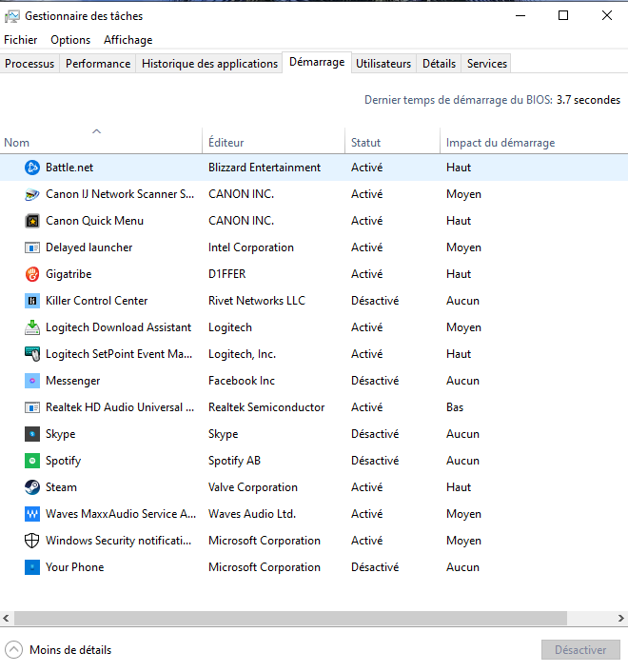Click the Skype icon
The width and height of the screenshot is (628, 672).
32,434
